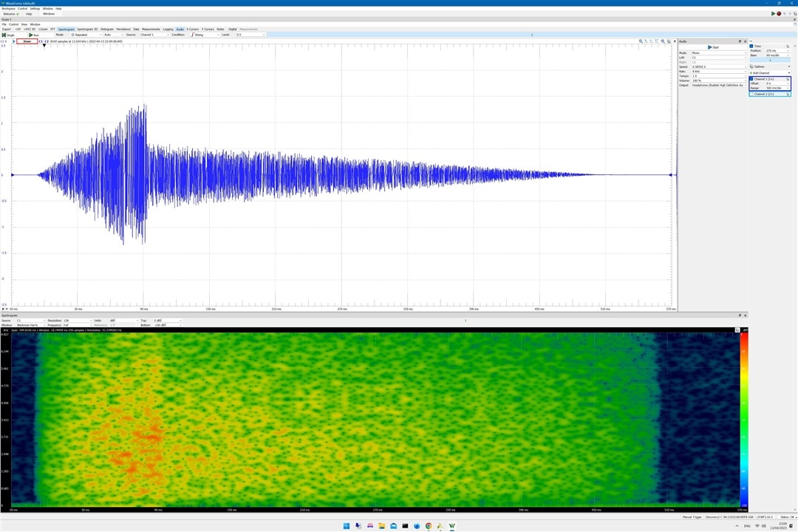Open the trigger Condition dropdown showing Rising
This screenshot has width=798, height=532.
pos(205,35)
